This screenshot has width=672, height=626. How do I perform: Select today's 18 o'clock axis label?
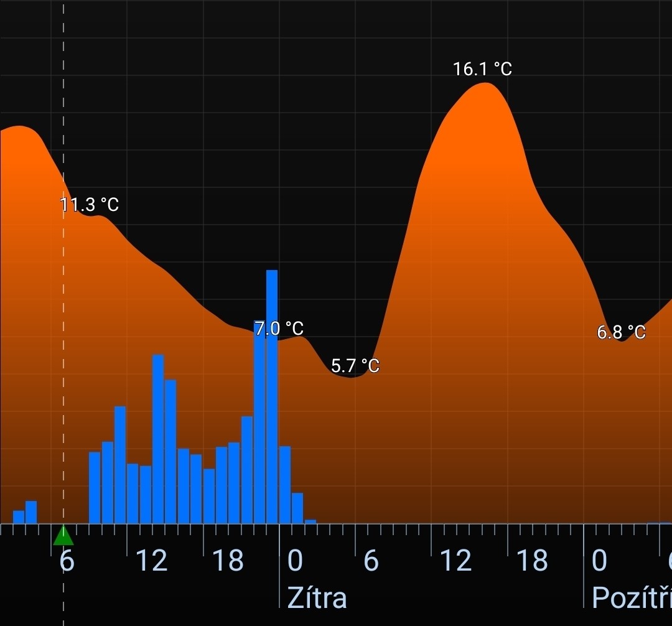228,561
